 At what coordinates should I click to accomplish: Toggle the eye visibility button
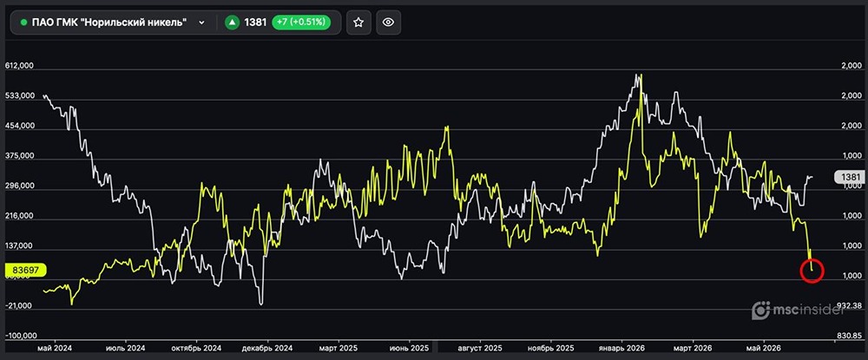[x=389, y=23]
